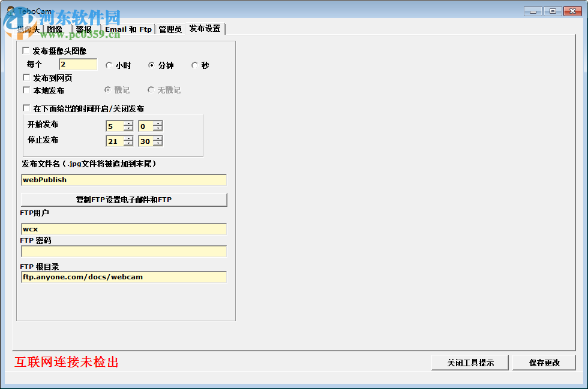Decrease the 开始发布 minute value
This screenshot has height=389, width=588.
[158, 128]
